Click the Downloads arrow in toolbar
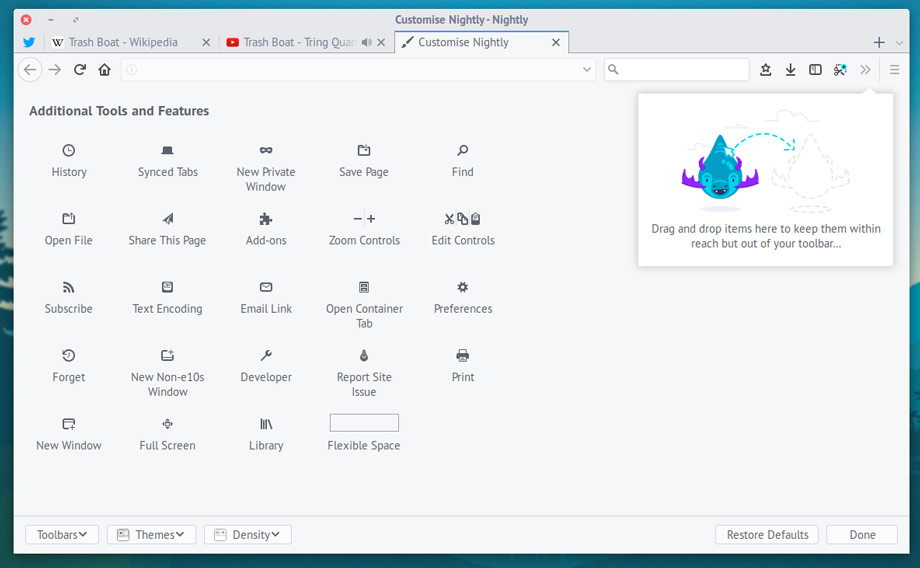The image size is (920, 568). pos(790,70)
